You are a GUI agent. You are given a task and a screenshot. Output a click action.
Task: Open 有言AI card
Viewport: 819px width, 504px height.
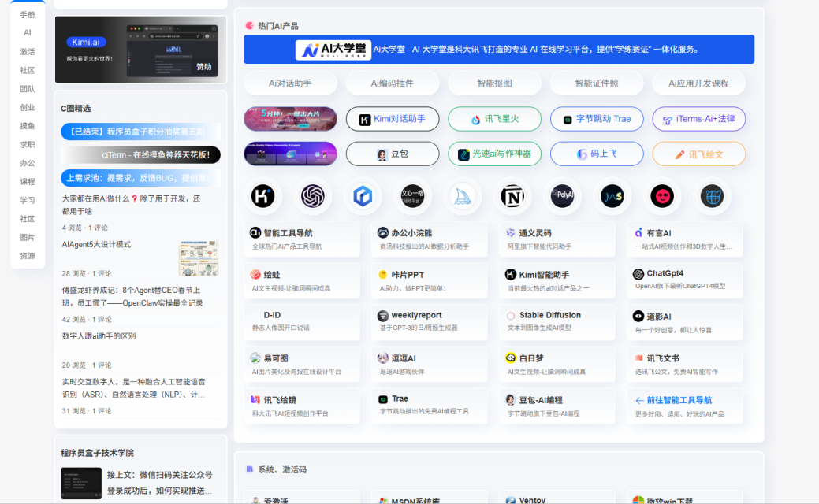click(685, 239)
